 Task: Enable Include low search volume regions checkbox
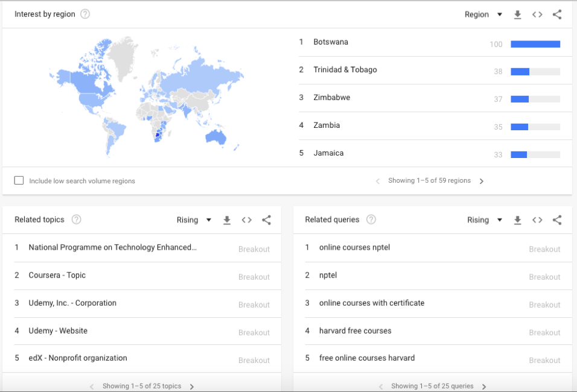click(x=19, y=180)
